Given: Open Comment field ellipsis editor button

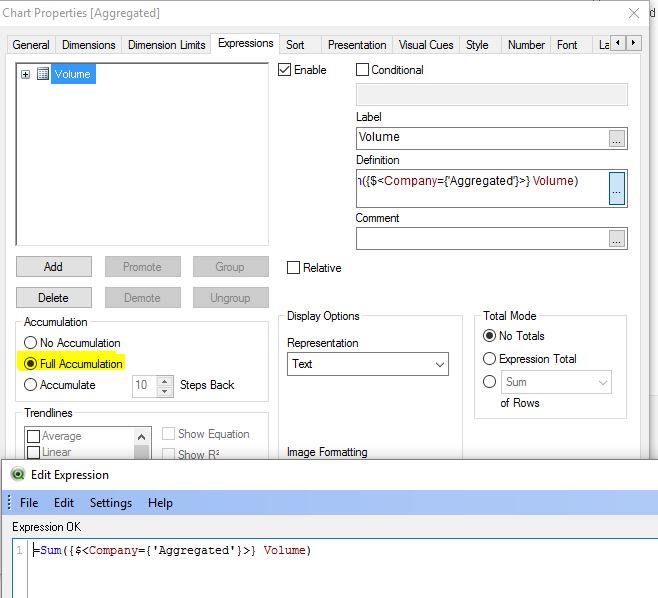Looking at the screenshot, I should [616, 239].
